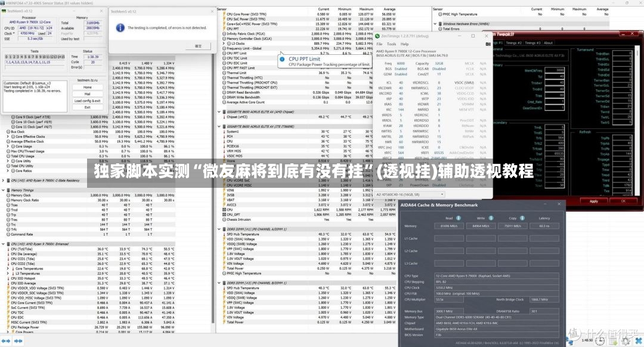Click the Tref field showing 65535
Viewport: 644px width, 347px height.
(555, 154)
